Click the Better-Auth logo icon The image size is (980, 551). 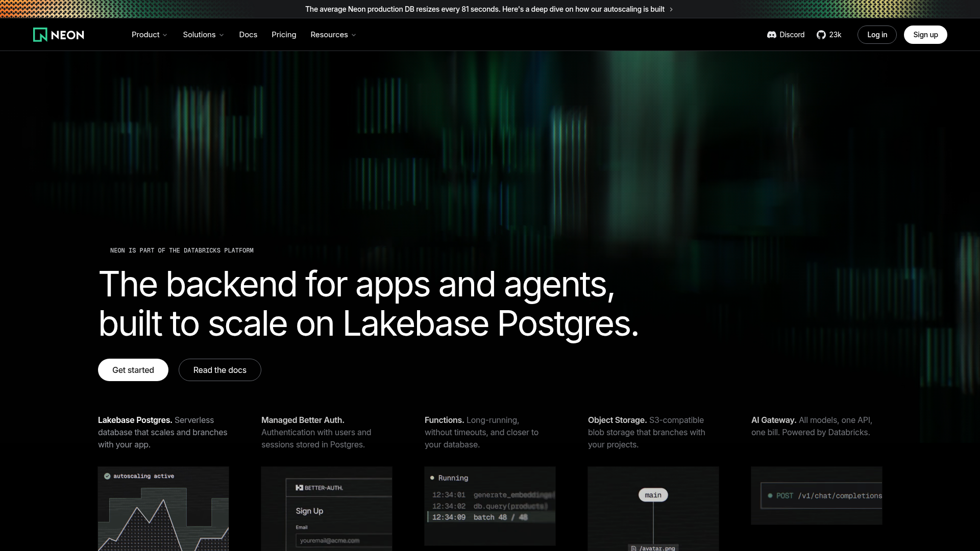coord(299,488)
